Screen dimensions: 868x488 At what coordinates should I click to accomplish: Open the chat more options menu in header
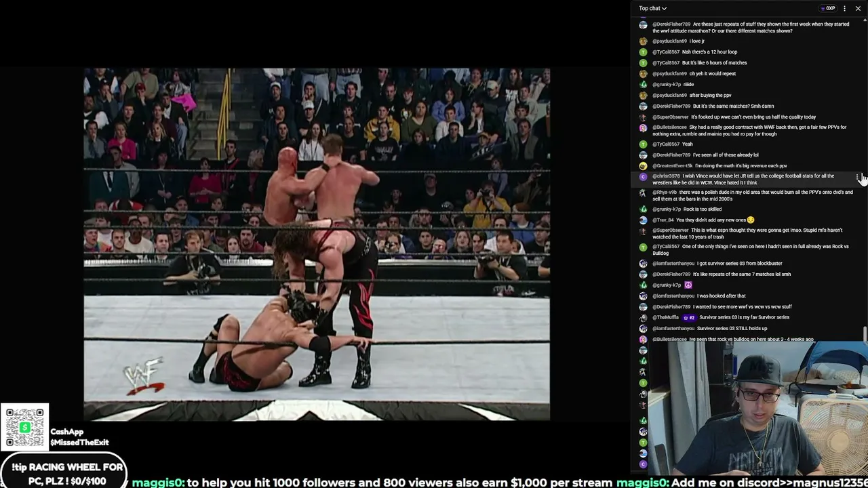pyautogui.click(x=844, y=8)
